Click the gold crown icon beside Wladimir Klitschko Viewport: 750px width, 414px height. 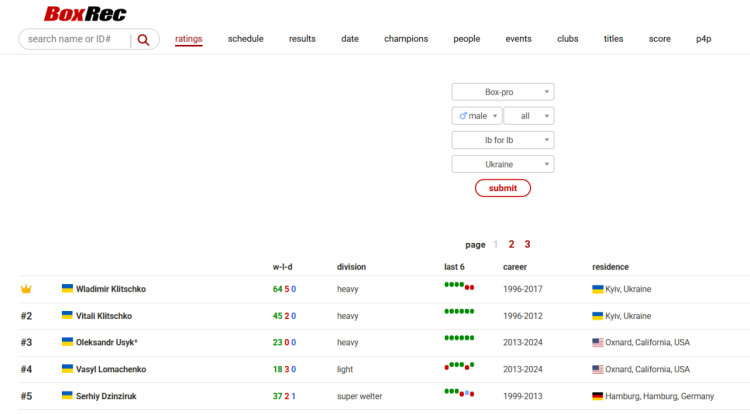tap(27, 289)
